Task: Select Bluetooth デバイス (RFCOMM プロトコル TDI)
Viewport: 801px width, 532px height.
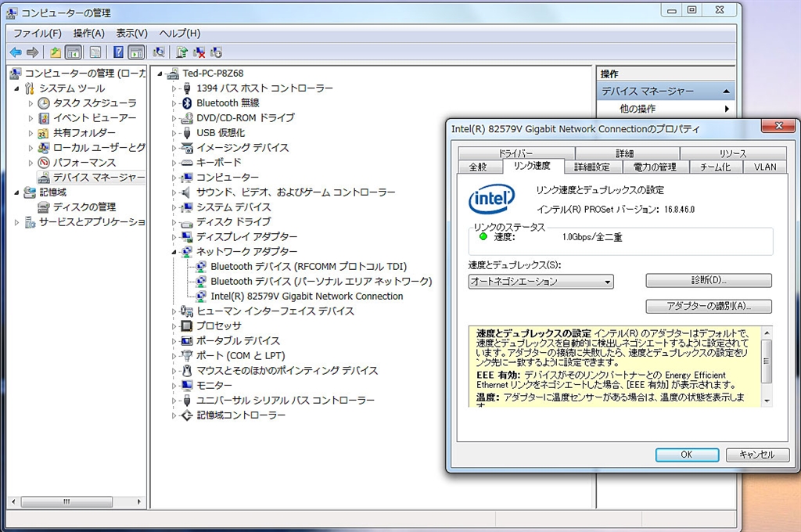Action: pyautogui.click(x=308, y=266)
